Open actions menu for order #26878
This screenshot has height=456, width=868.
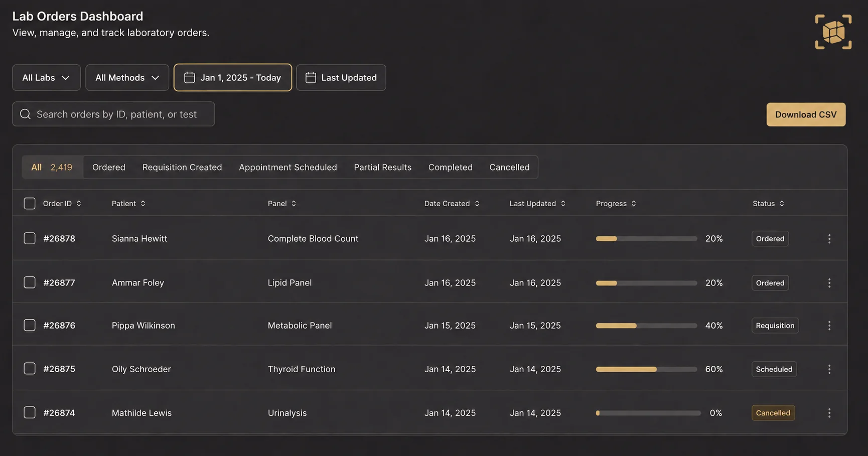pos(829,239)
